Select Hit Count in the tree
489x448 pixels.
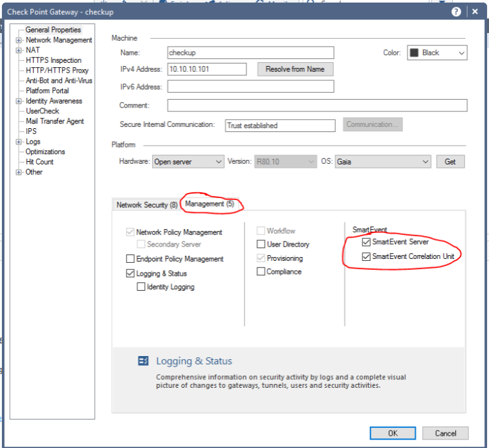[x=39, y=162]
